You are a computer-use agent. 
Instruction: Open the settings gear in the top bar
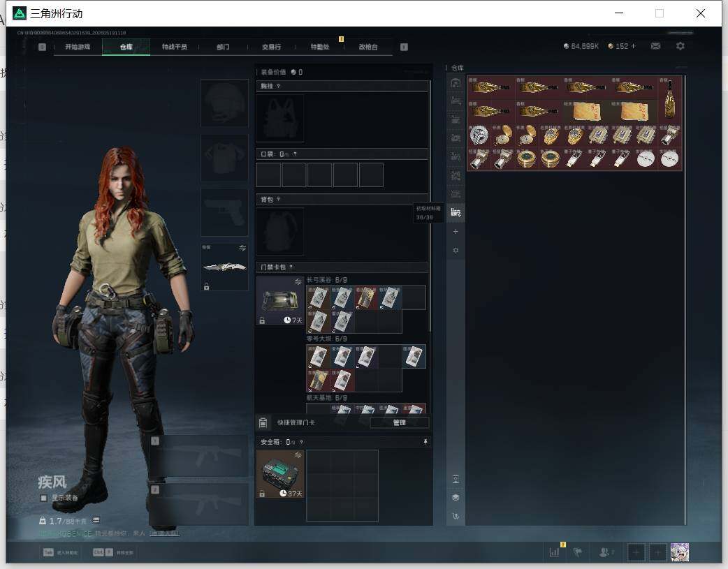click(680, 46)
